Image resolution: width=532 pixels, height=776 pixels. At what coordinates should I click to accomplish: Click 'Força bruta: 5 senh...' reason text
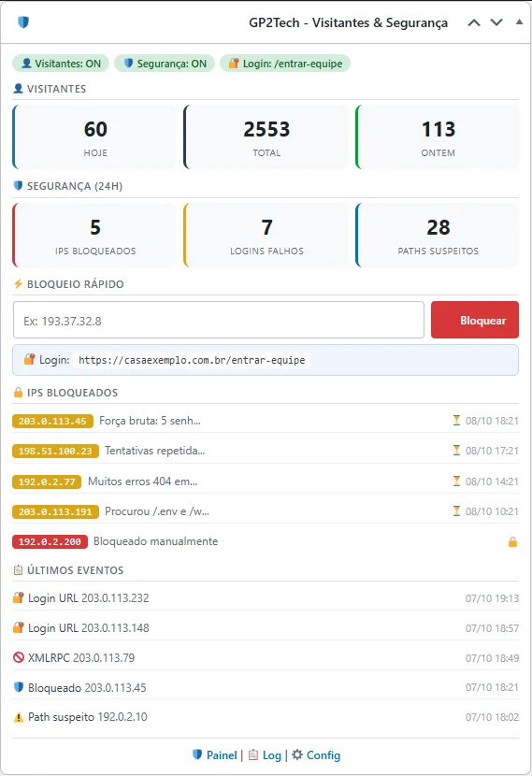[x=150, y=421]
